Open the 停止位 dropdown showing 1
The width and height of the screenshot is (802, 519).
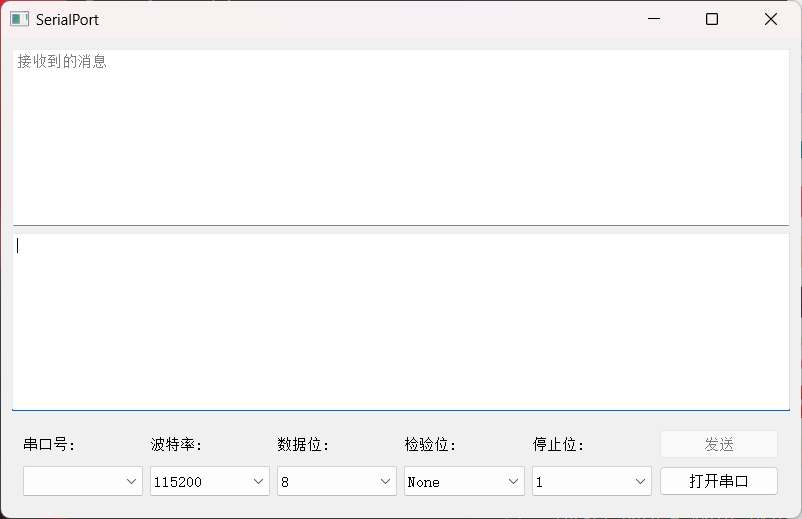coord(592,481)
